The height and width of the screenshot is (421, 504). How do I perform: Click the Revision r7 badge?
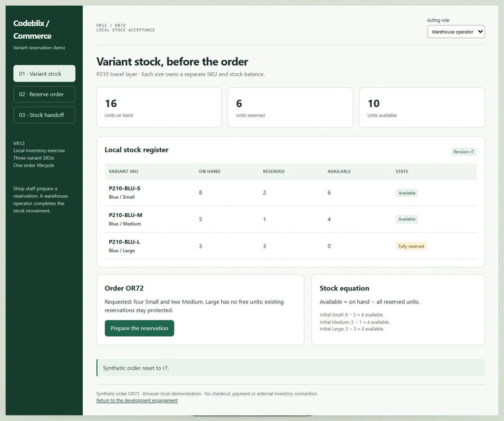(x=463, y=152)
